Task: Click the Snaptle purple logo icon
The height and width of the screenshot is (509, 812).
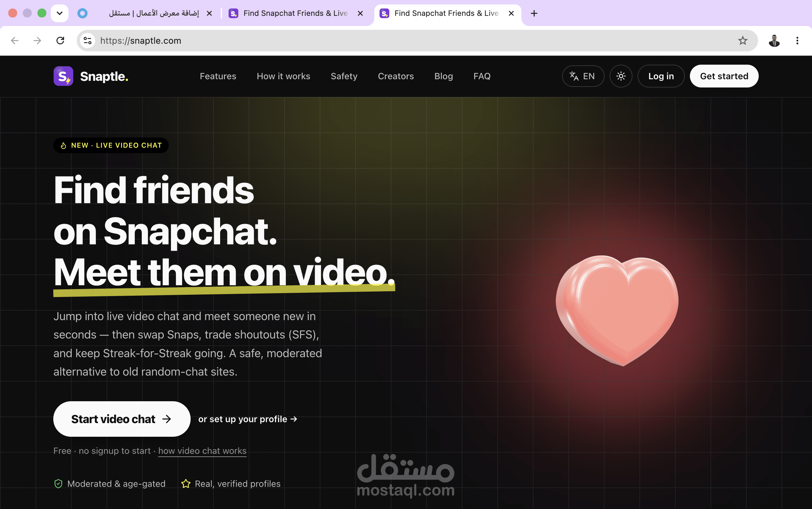Action: tap(63, 76)
